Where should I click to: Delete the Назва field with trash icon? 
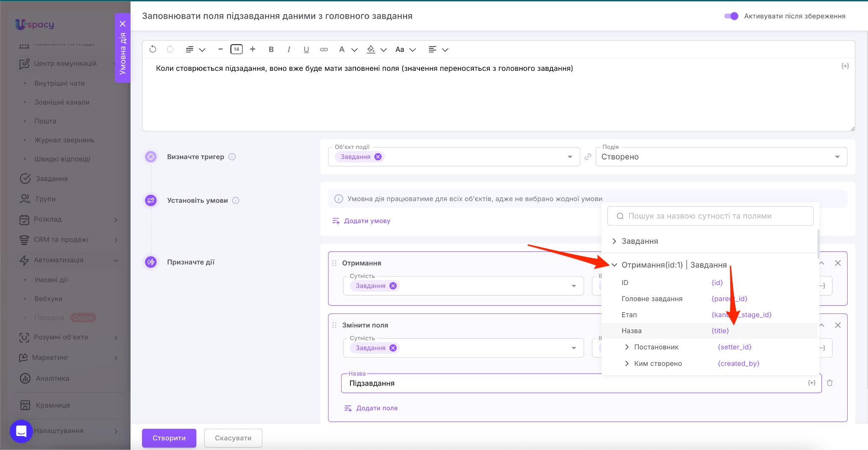tap(829, 383)
